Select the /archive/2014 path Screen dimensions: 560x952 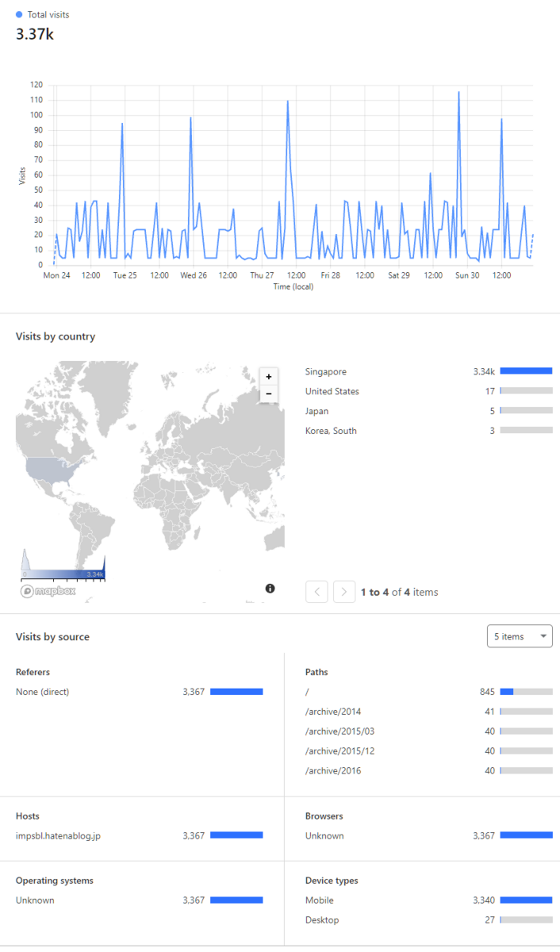coord(428,712)
